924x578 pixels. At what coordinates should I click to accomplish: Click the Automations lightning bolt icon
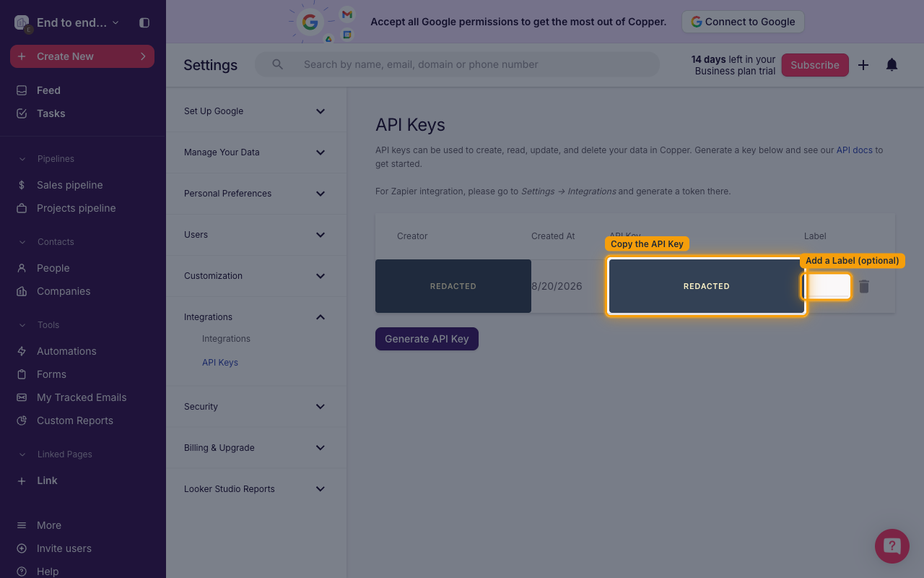coord(22,351)
